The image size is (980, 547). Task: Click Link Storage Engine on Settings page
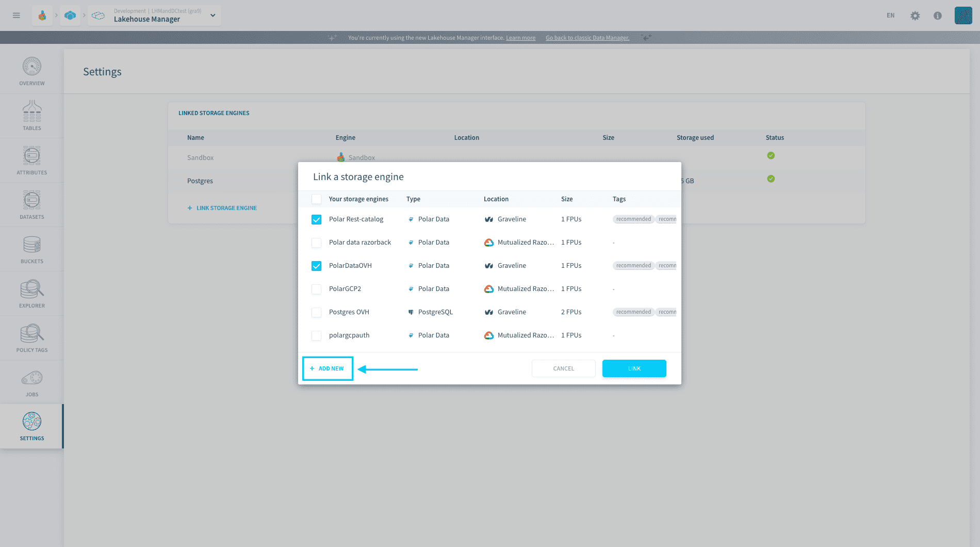pos(222,208)
